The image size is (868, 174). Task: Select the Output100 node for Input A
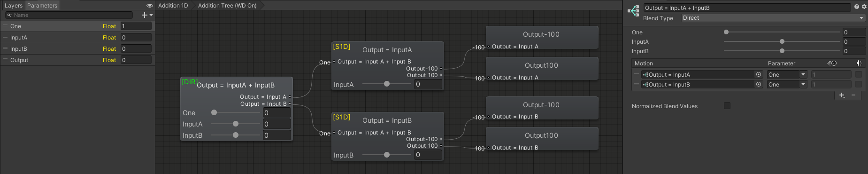542,69
